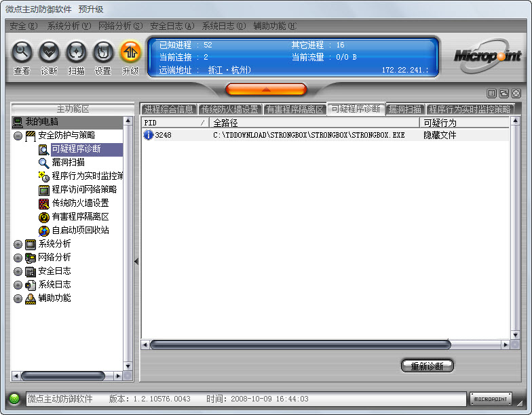Open the 系统日志(O) menu
Viewport: 532px width, 415px height.
pos(224,26)
